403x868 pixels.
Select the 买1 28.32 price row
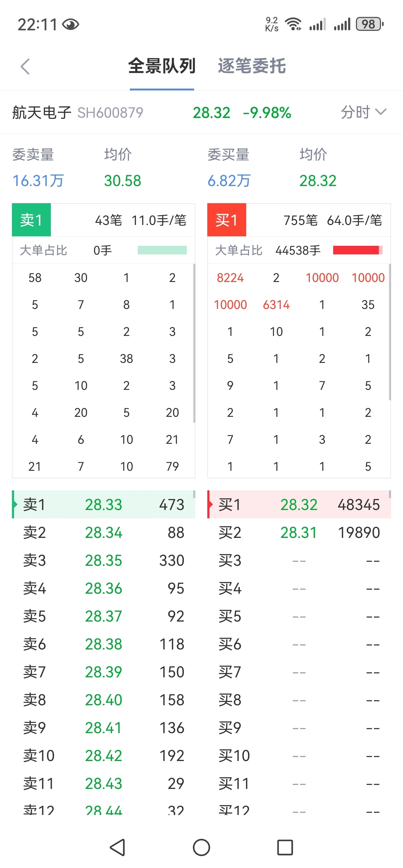click(299, 504)
